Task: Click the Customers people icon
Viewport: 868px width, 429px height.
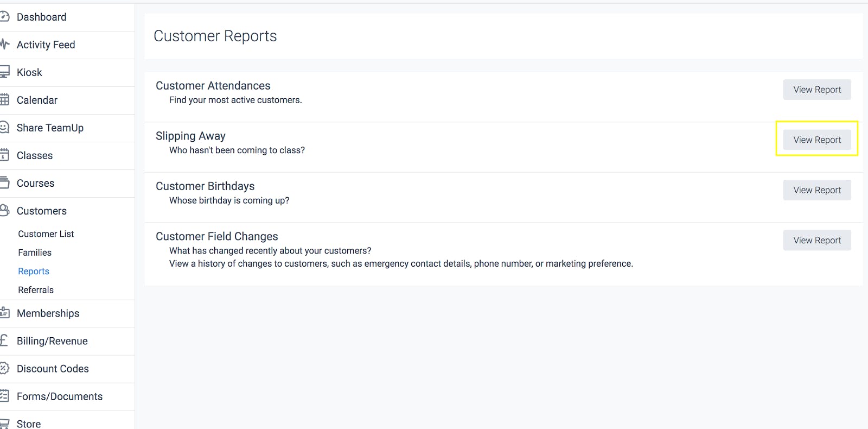Action: pyautogui.click(x=4, y=211)
